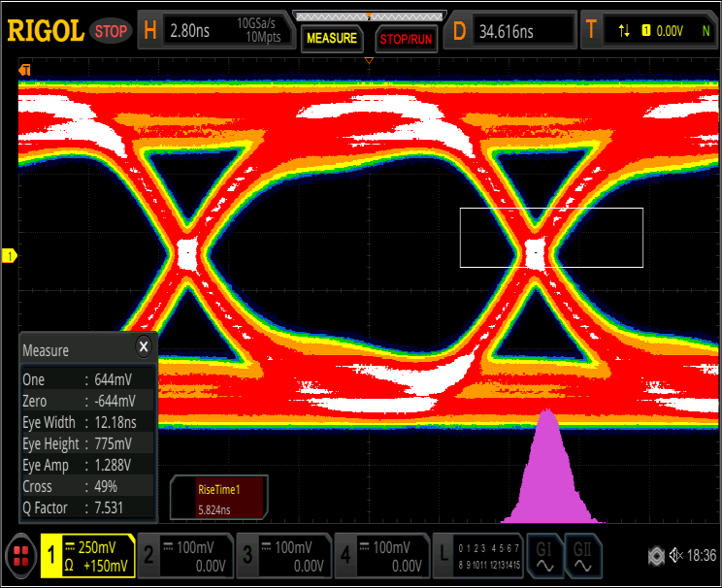Toggle channel 1 at 250mV
The image size is (722, 588).
(85, 557)
